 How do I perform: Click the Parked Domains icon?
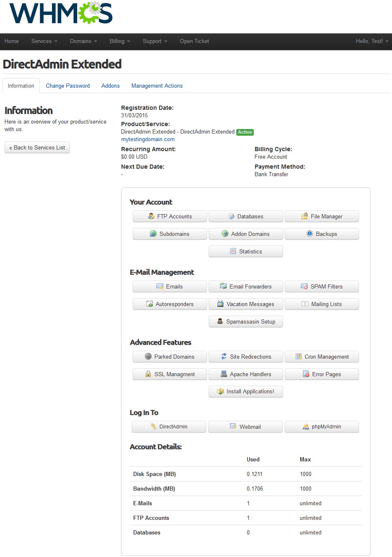(148, 357)
